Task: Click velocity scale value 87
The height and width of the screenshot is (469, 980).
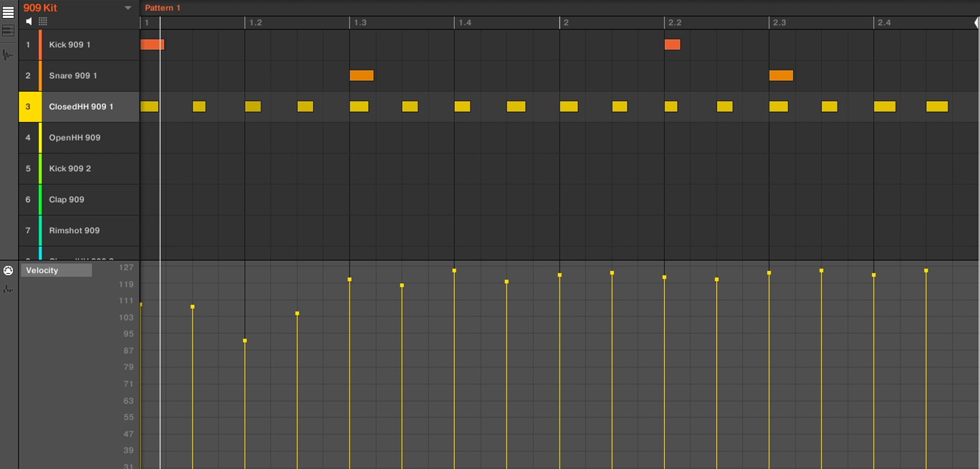Action: (x=128, y=351)
